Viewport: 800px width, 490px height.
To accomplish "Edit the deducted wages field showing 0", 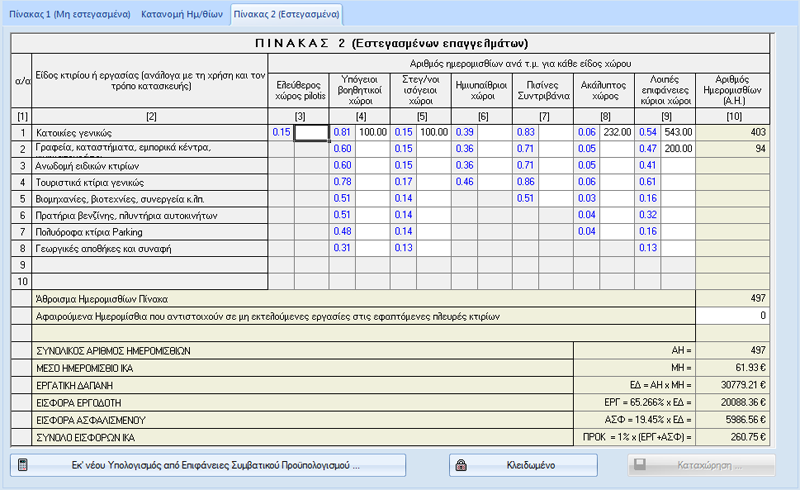I will [x=732, y=316].
